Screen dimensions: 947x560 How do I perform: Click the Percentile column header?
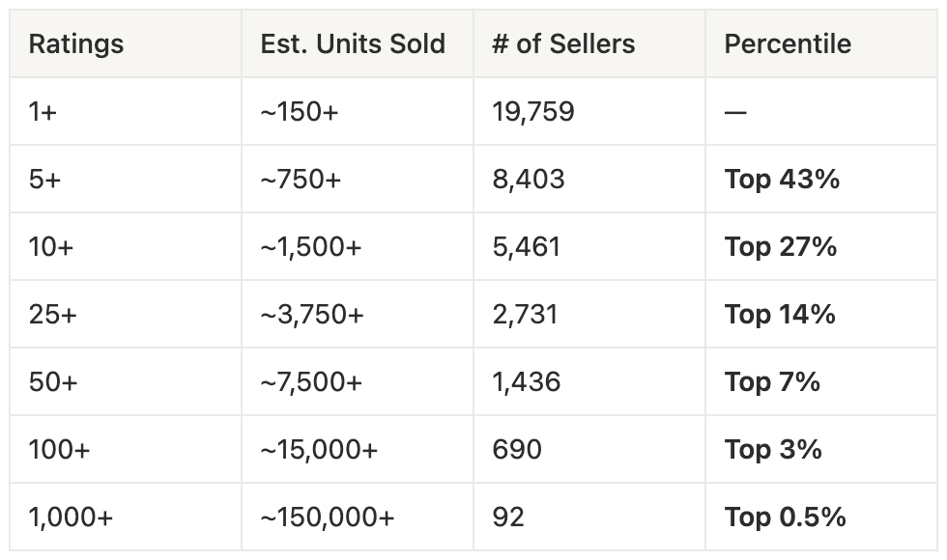(788, 44)
